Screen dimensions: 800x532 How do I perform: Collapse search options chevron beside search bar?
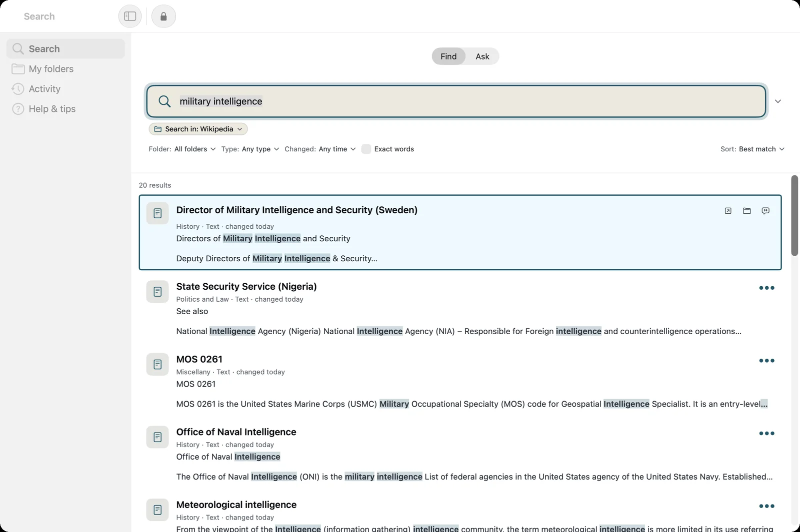pyautogui.click(x=778, y=101)
